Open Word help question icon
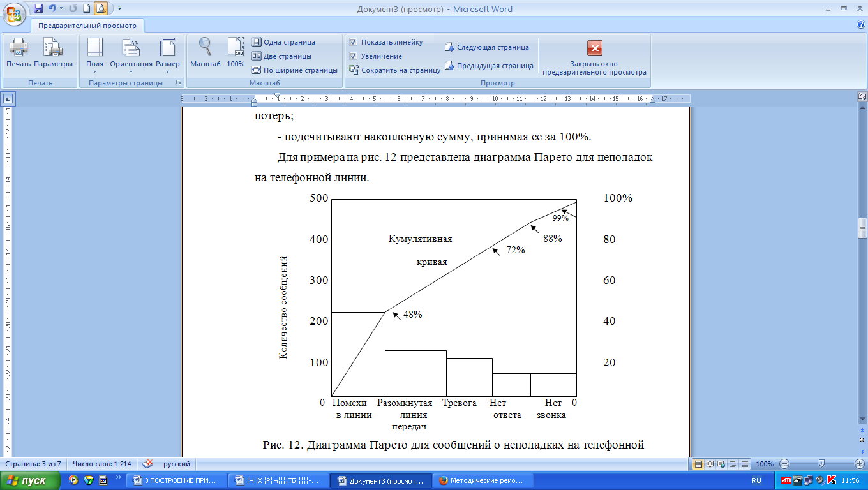Viewport: 868px width, 490px height. tap(861, 24)
